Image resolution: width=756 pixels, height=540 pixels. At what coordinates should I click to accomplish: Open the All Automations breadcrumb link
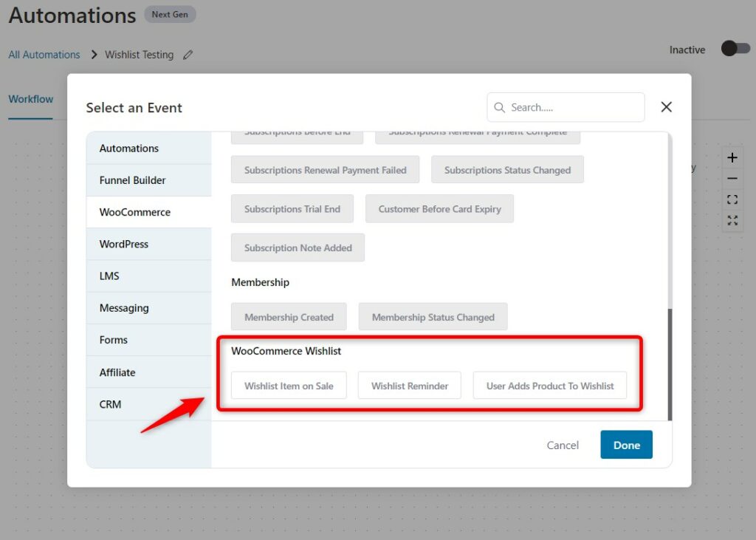44,55
